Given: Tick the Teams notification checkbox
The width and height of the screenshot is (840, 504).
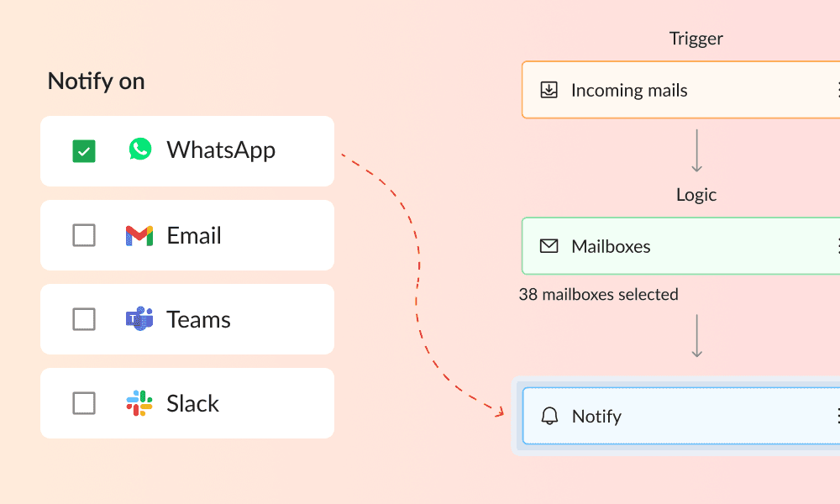Looking at the screenshot, I should tap(84, 319).
